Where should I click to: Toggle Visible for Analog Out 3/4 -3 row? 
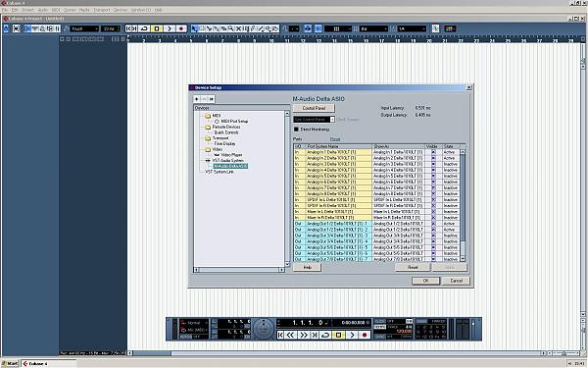(x=433, y=236)
